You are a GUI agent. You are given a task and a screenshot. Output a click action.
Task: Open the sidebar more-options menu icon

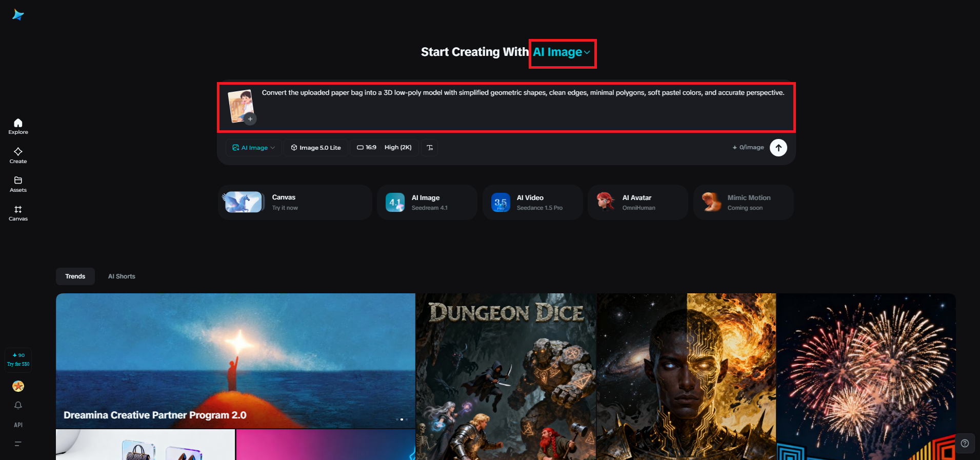[x=18, y=444]
